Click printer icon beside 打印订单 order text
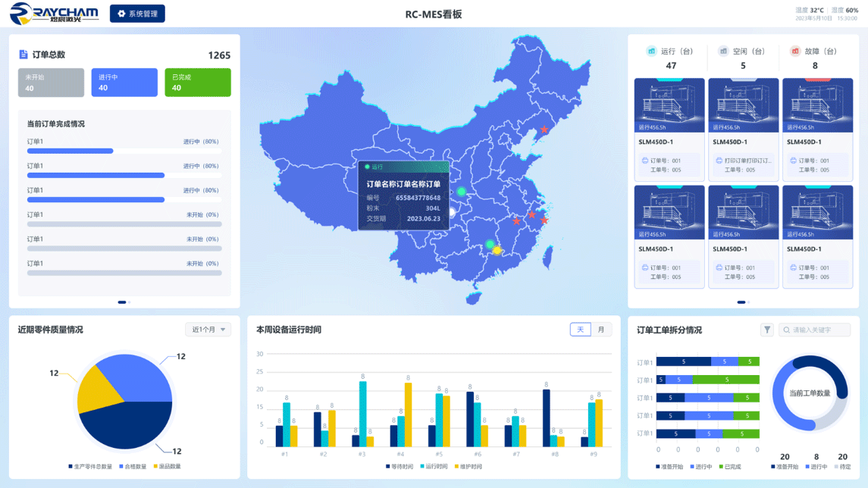The width and height of the screenshot is (868, 488). [719, 161]
